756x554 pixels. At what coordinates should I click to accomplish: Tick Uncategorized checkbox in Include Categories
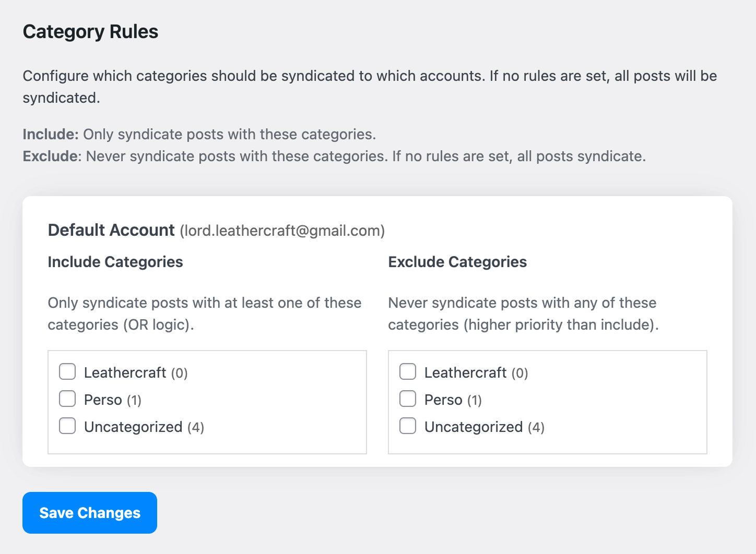click(x=67, y=426)
